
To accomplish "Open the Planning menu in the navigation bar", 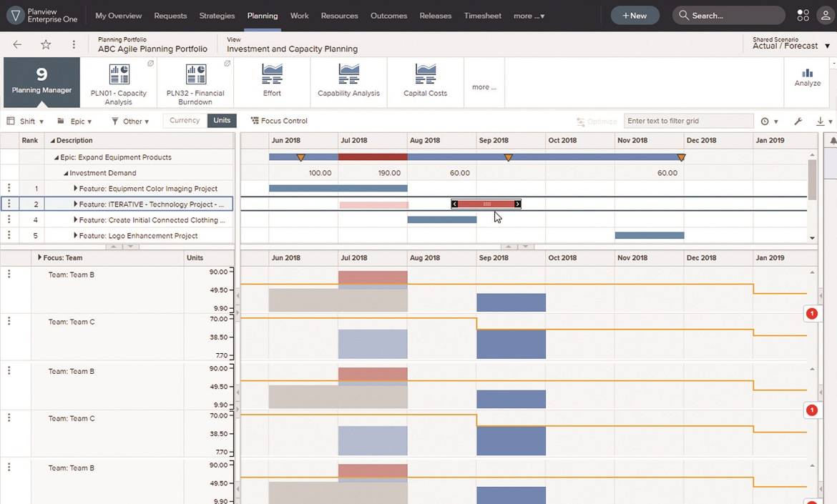I will tap(262, 15).
